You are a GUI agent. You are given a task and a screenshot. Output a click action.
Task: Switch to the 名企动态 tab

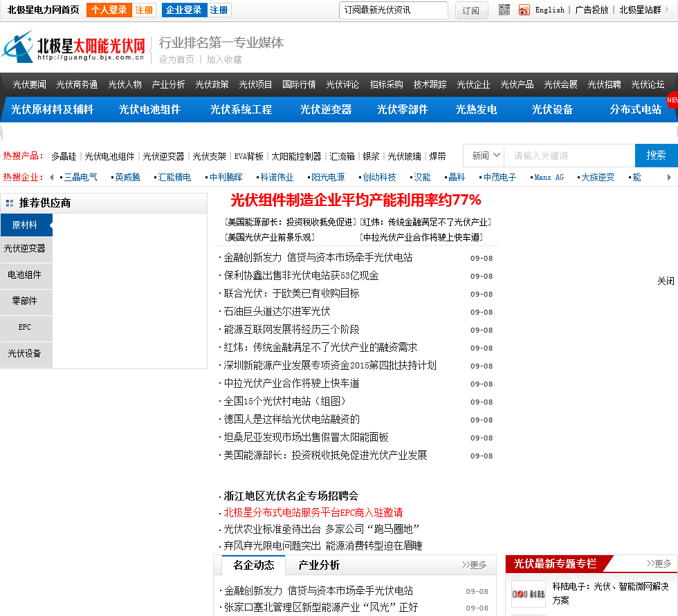coord(254,565)
